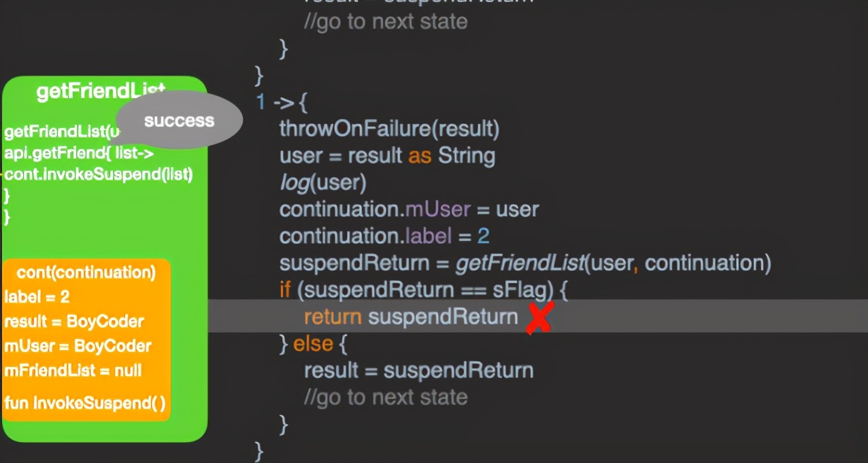Click the 'api.getFriend{ list->' line

coord(79,153)
